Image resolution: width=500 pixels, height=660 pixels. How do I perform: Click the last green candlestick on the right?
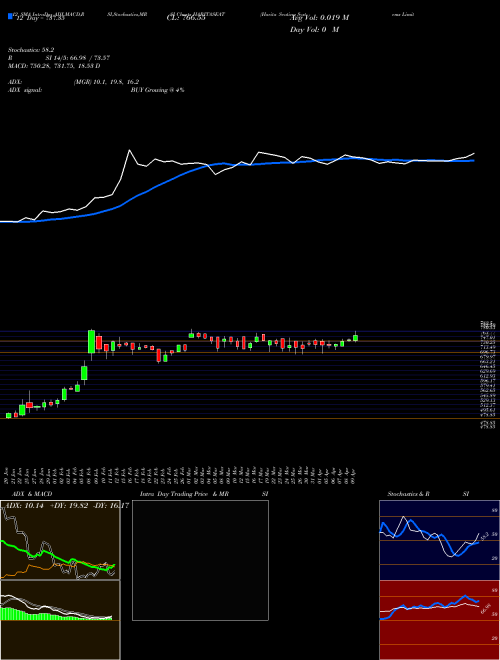pyautogui.click(x=356, y=337)
